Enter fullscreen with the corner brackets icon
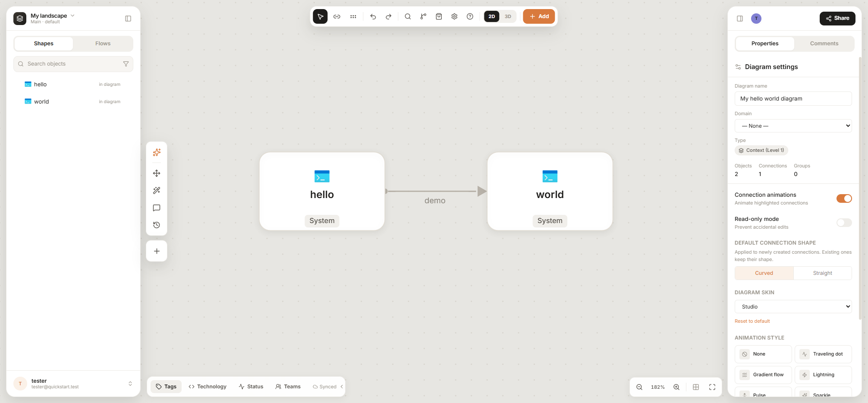868x403 pixels. [x=712, y=387]
